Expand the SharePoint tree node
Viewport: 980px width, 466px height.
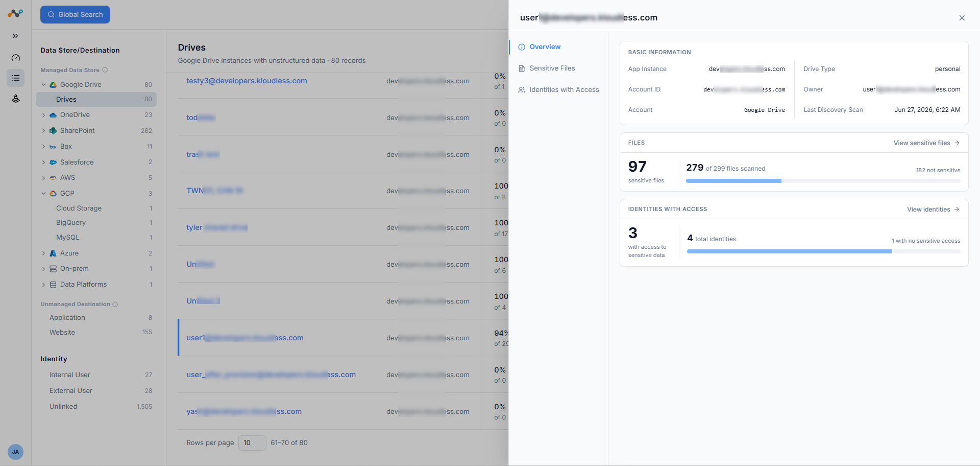tap(43, 131)
